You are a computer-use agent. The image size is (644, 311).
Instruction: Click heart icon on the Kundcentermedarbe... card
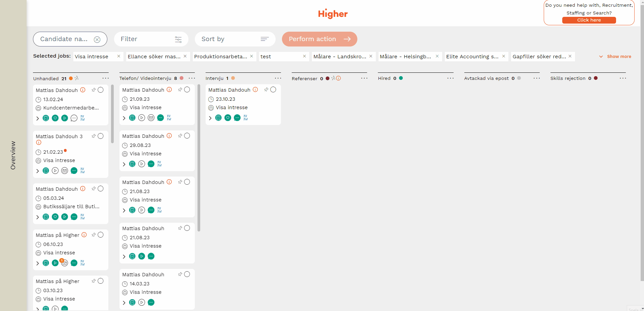pyautogui.click(x=55, y=118)
